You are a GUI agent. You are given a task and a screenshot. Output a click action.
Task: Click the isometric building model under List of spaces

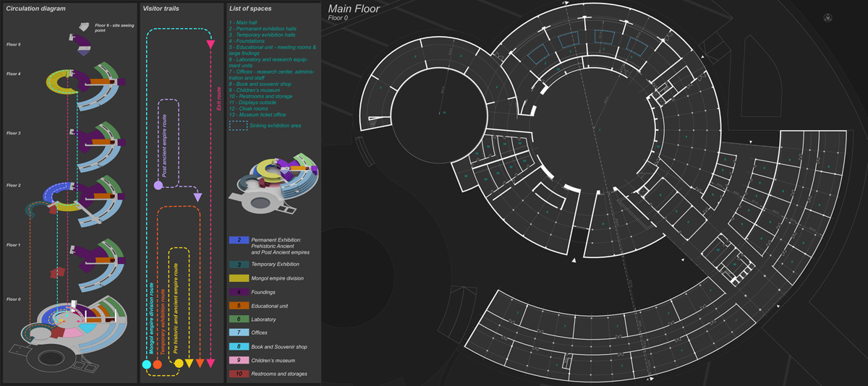(x=273, y=182)
